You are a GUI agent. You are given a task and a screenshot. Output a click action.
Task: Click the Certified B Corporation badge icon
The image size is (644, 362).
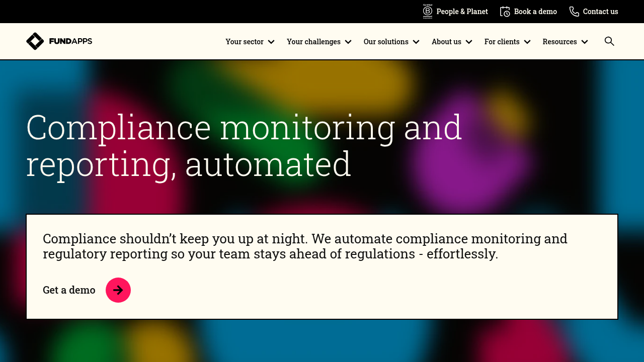(428, 11)
